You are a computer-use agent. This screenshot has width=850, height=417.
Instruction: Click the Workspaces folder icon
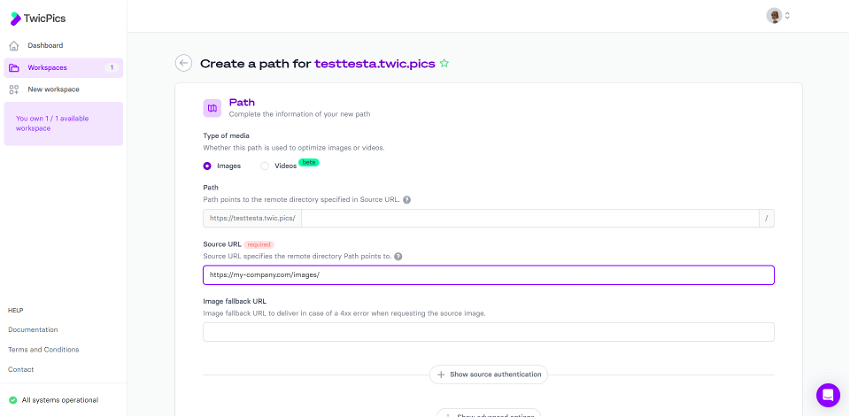pyautogui.click(x=14, y=68)
